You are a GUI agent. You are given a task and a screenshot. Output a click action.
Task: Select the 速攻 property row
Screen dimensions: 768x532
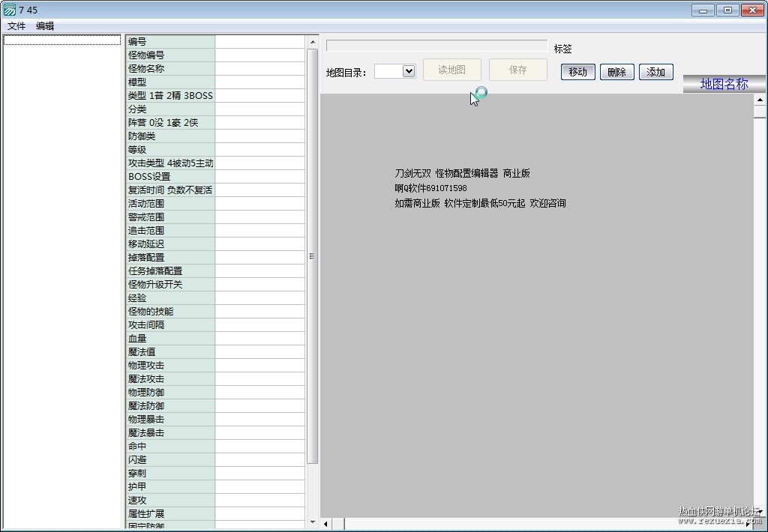(215, 501)
